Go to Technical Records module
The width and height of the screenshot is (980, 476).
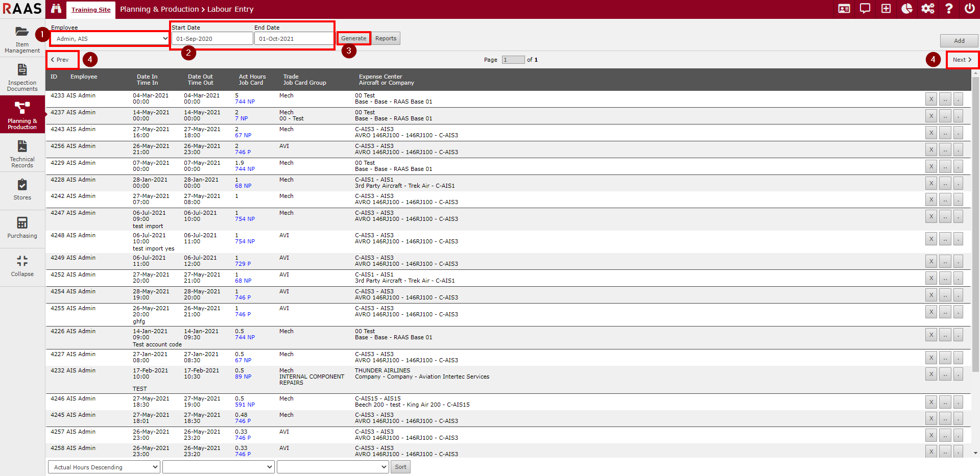coord(22,154)
